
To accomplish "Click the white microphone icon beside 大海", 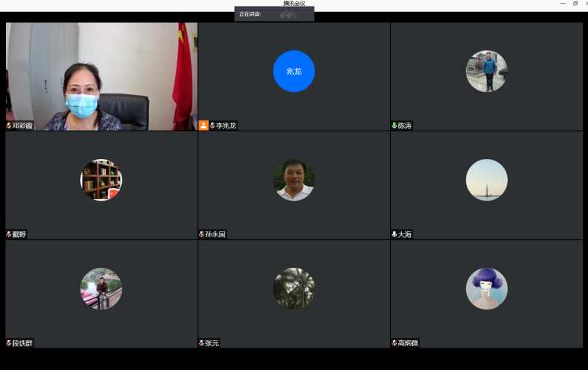I will click(x=395, y=234).
